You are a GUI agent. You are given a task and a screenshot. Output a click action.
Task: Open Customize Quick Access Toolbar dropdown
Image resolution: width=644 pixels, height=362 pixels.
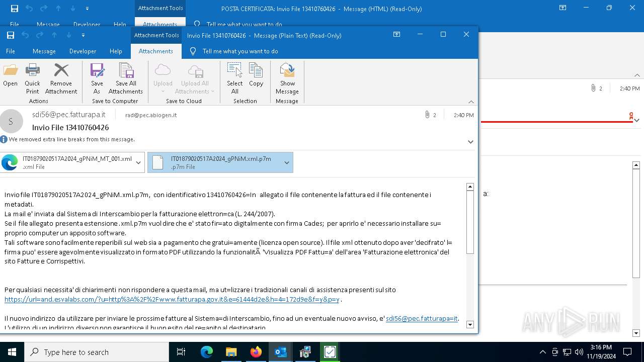pyautogui.click(x=83, y=35)
